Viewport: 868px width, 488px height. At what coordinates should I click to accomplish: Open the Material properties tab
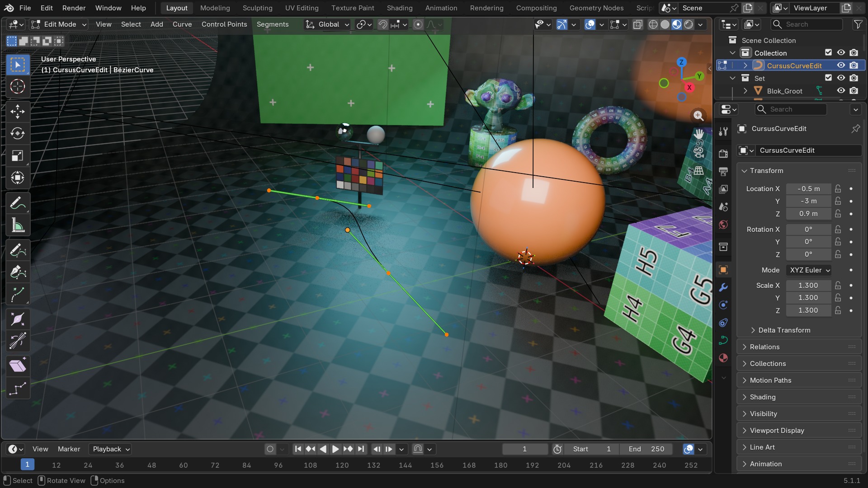[x=723, y=358]
